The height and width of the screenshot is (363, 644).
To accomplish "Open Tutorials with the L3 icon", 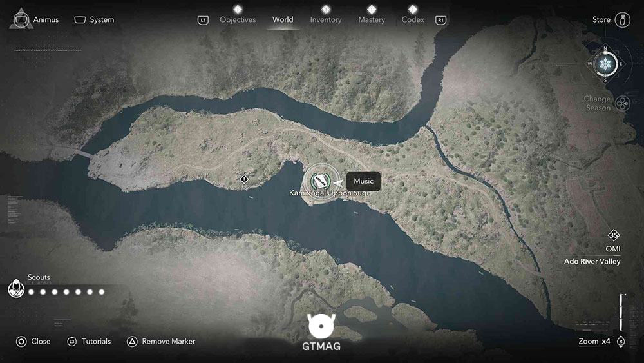I will tap(72, 342).
